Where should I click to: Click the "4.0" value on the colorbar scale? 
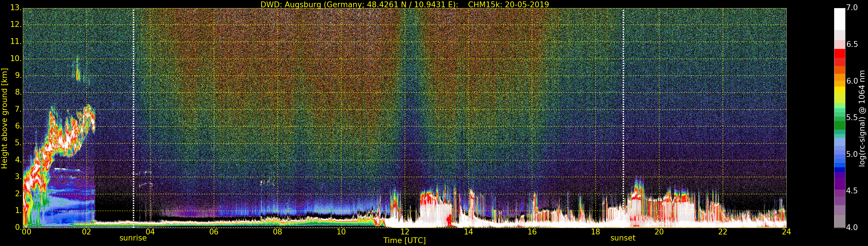(x=852, y=227)
